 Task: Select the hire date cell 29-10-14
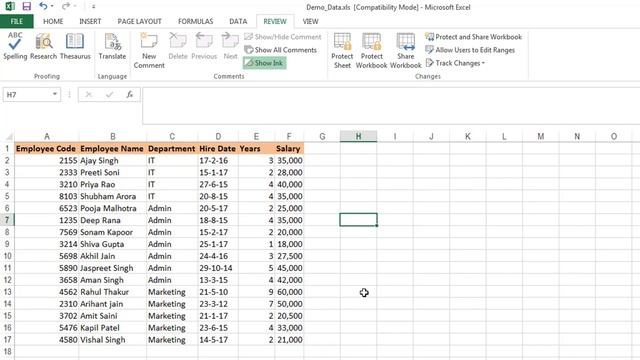218,268
